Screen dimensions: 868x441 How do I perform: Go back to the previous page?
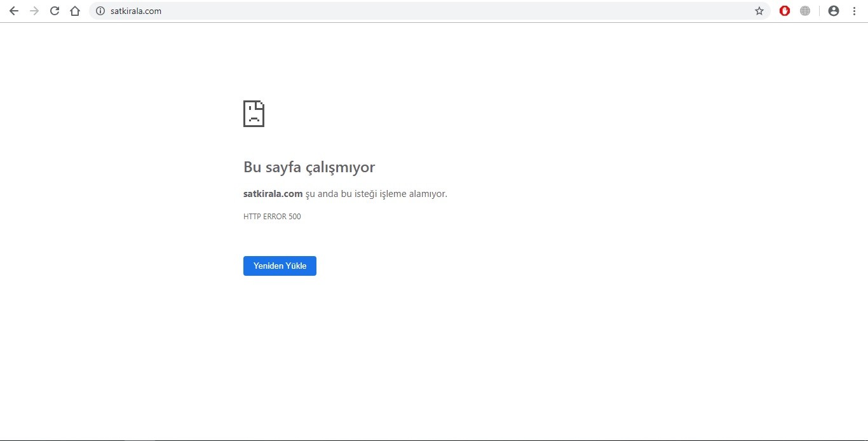point(14,11)
